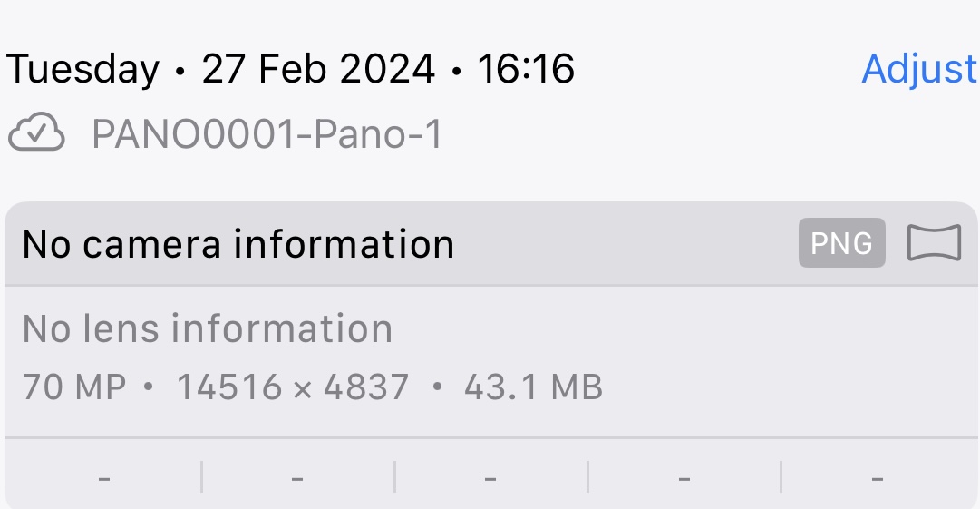The image size is (980, 509).
Task: Tap the Adjust link for date and time
Action: coord(919,69)
